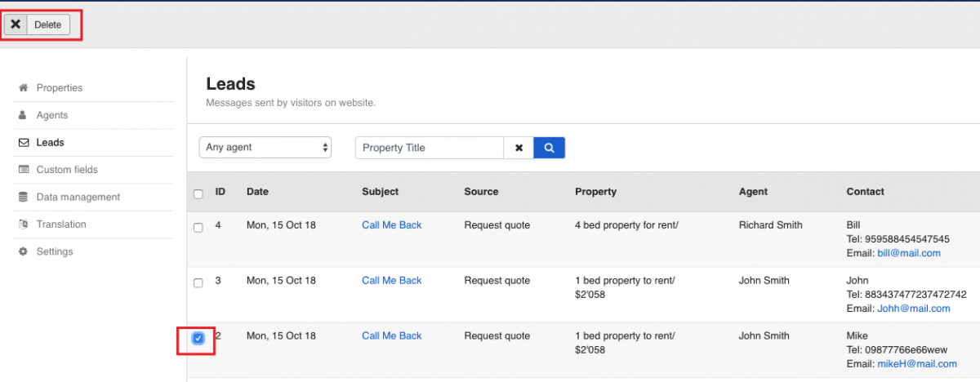Open the Any agent dropdown
The height and width of the screenshot is (382, 980).
pos(265,148)
